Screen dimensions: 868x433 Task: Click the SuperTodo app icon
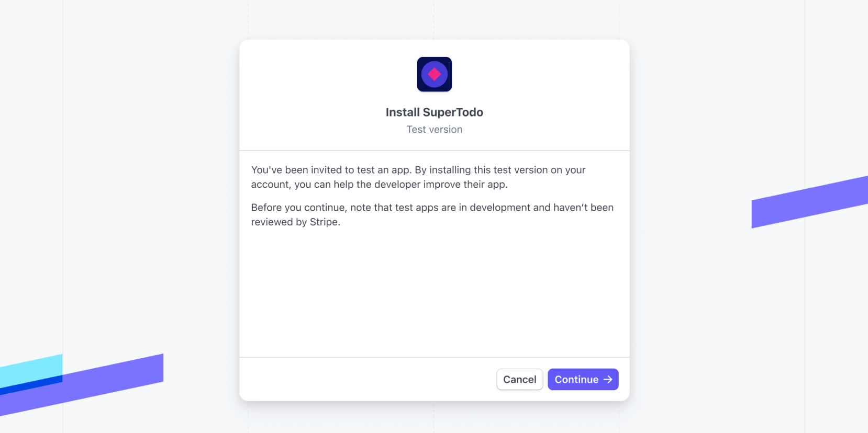click(x=434, y=74)
